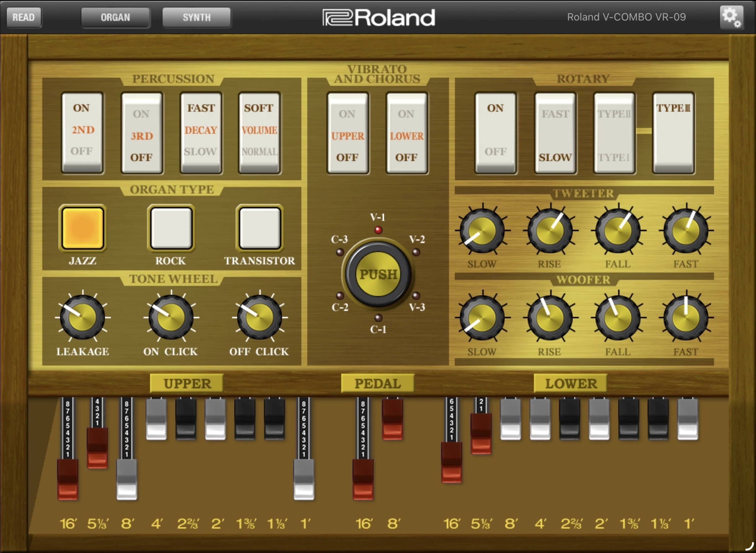Click the C-1 indicator light
Image resolution: width=756 pixels, height=553 pixels.
click(x=378, y=318)
